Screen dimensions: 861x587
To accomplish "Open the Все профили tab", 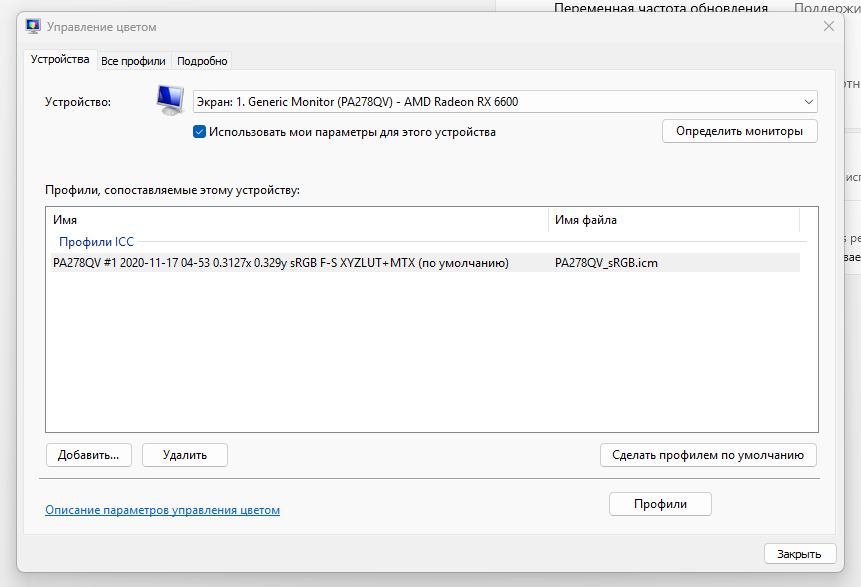I will click(133, 61).
